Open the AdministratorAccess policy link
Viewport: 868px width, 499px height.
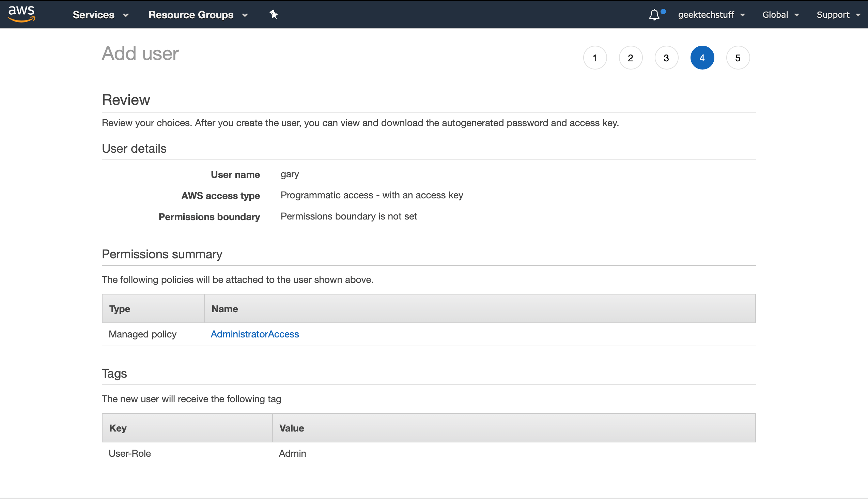coord(254,334)
